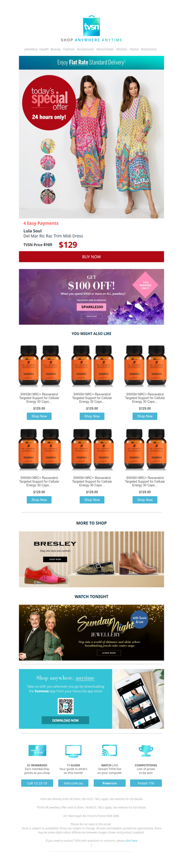
Task: Click LEARN MORE on Sunday Night Jewellery banner
Action: pos(109,653)
